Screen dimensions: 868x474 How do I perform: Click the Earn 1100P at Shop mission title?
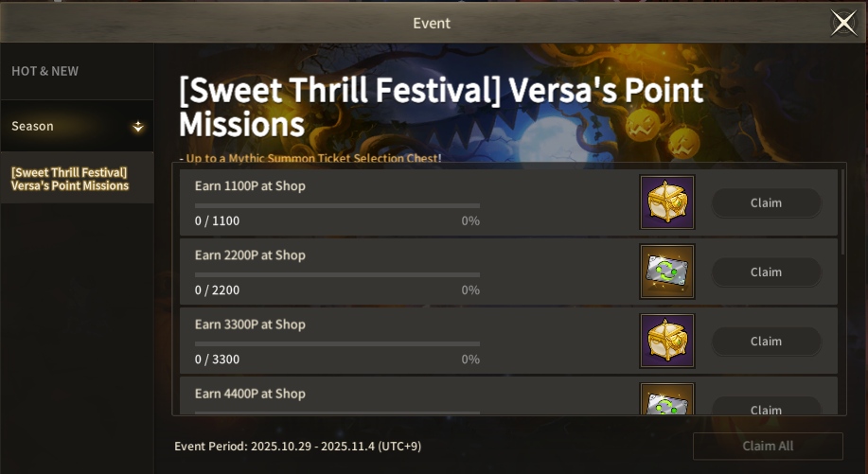tap(250, 185)
